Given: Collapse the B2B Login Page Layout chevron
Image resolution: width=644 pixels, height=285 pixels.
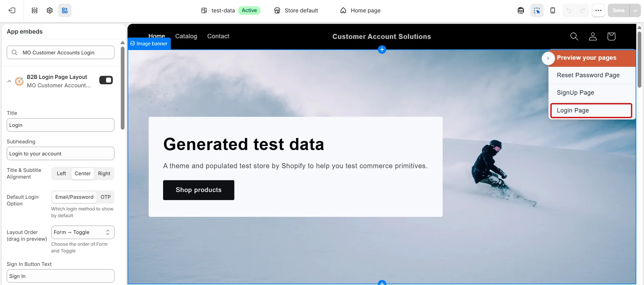Looking at the screenshot, I should [9, 81].
